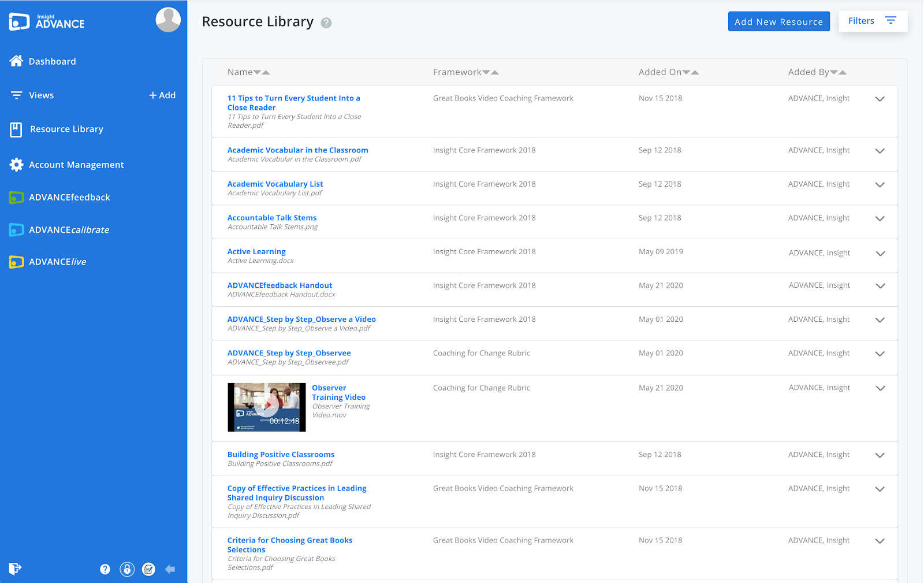Open the Academic Vocabulary List link
This screenshot has width=924, height=583.
click(x=275, y=184)
